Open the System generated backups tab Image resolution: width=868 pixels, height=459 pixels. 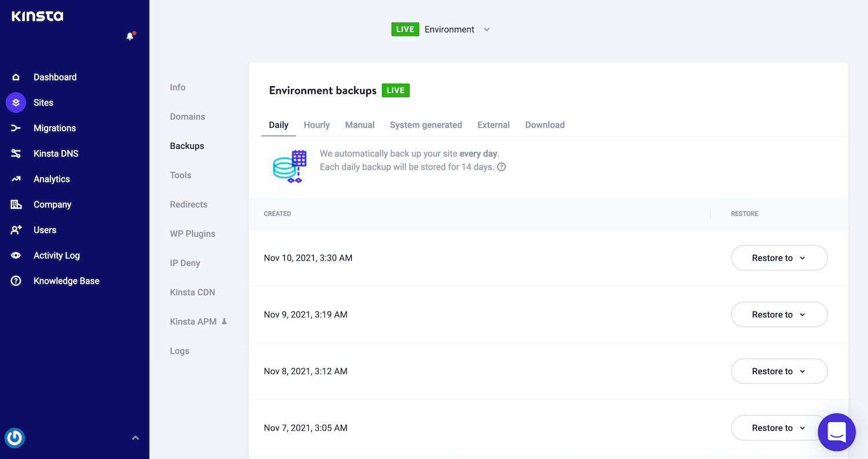coord(426,124)
